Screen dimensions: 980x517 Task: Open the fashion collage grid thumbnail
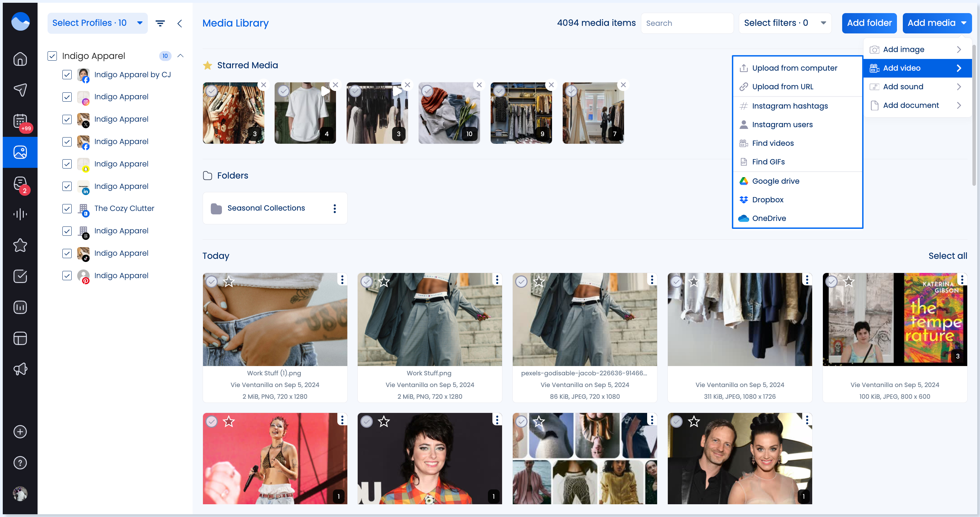click(585, 459)
